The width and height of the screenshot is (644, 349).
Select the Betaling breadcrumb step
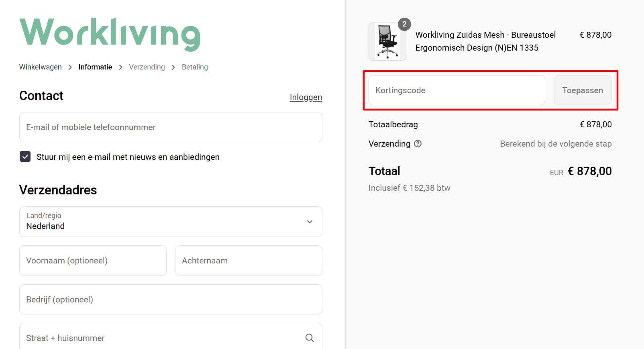[x=195, y=67]
